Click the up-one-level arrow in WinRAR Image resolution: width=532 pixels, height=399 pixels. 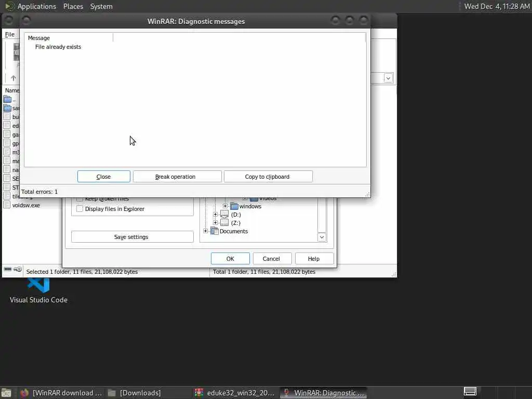coord(13,78)
